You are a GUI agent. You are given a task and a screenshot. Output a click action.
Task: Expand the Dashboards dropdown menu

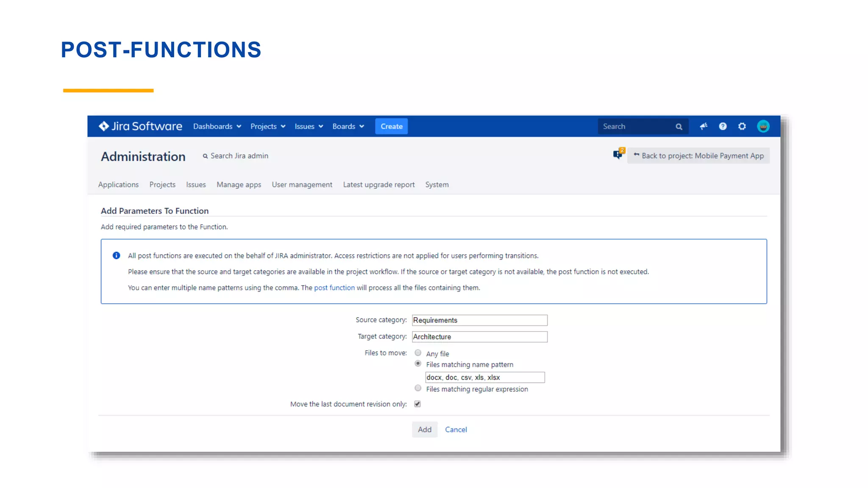coord(217,126)
